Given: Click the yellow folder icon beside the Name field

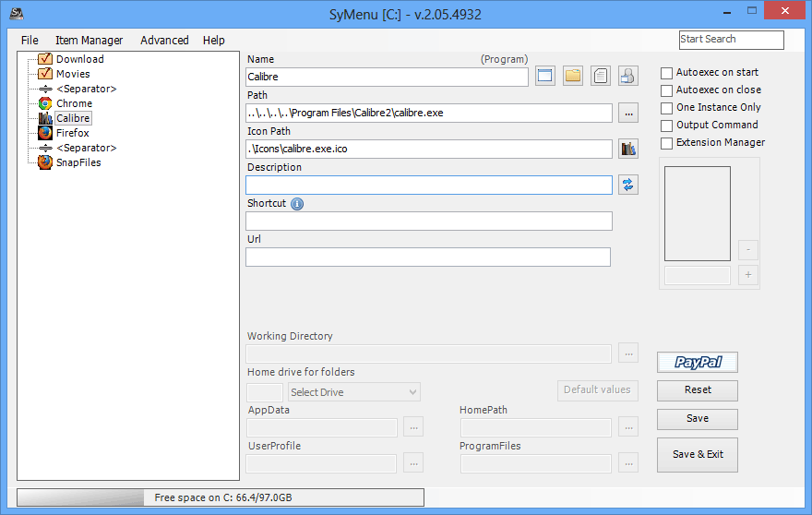Looking at the screenshot, I should click(x=573, y=76).
